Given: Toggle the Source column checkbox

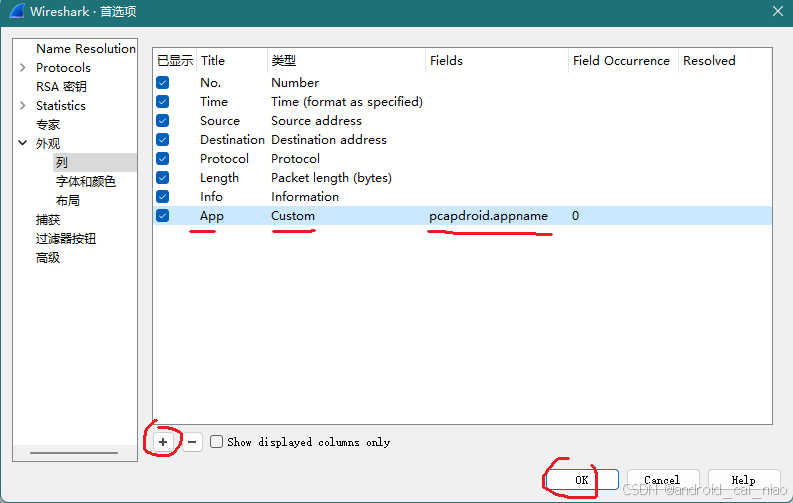Looking at the screenshot, I should point(162,120).
